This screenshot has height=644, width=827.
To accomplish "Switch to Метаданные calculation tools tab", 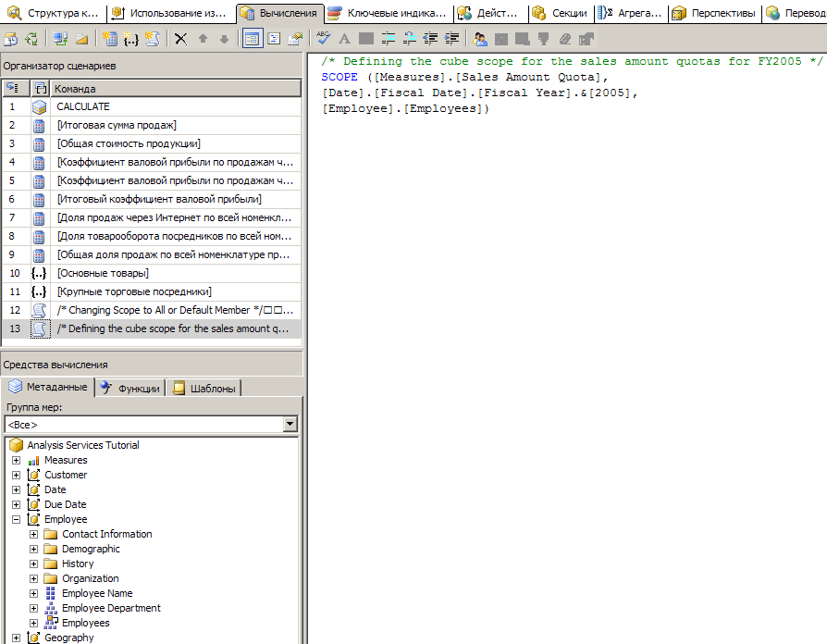I will coord(48,387).
